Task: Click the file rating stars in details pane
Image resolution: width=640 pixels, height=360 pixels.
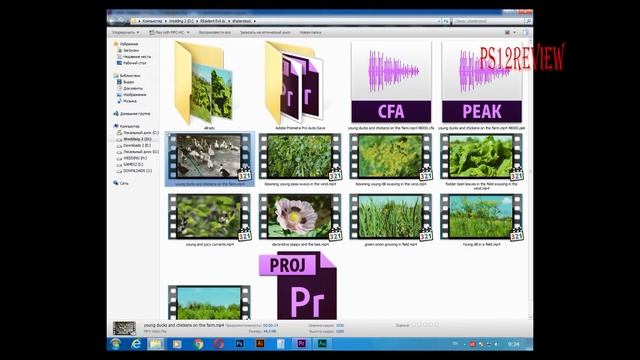Action: coord(425,325)
